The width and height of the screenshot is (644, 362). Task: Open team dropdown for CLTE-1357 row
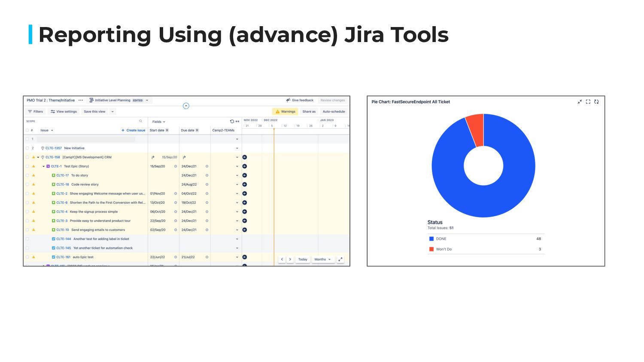coord(237,148)
